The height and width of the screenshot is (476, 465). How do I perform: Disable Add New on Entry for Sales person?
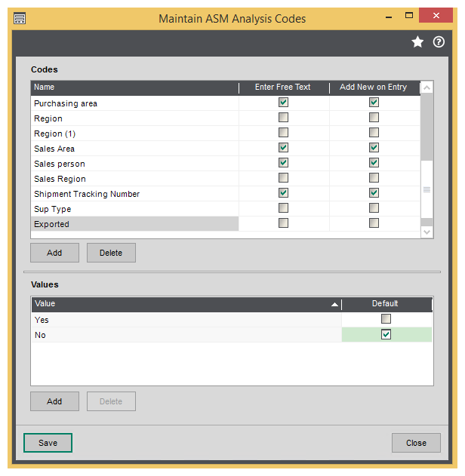click(374, 163)
